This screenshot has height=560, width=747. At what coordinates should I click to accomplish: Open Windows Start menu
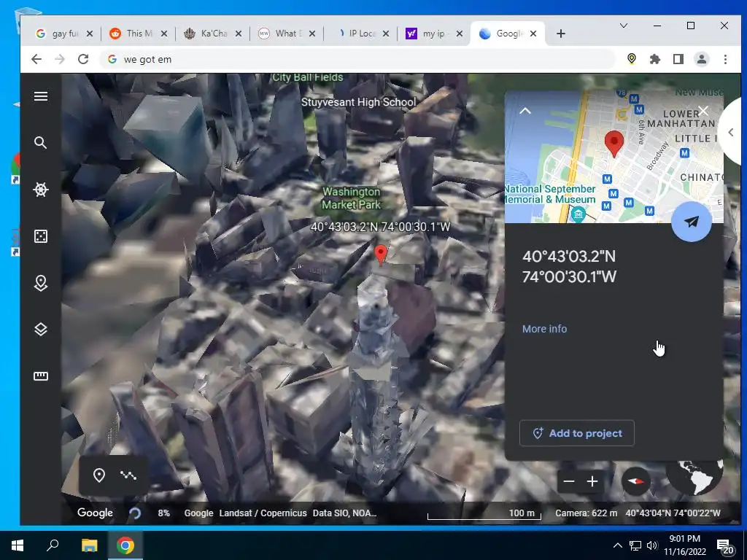pyautogui.click(x=18, y=545)
